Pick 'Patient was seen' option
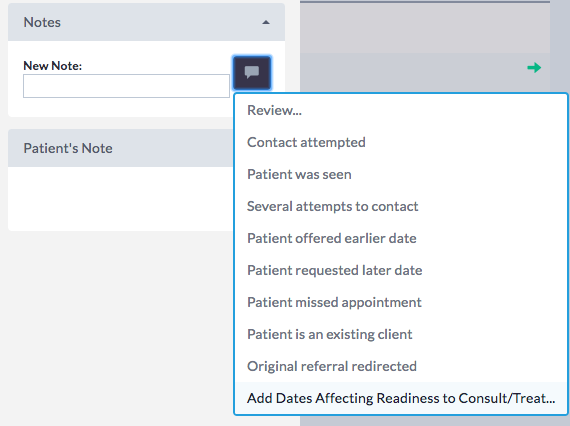 (x=401, y=174)
